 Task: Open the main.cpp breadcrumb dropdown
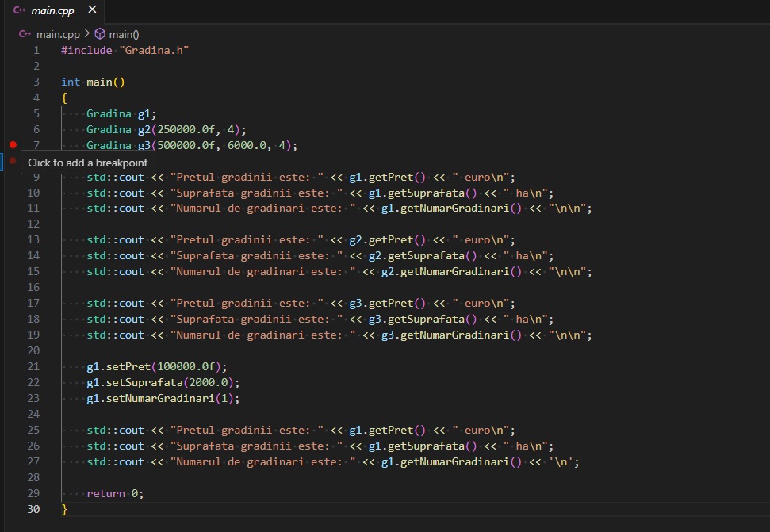(x=58, y=34)
